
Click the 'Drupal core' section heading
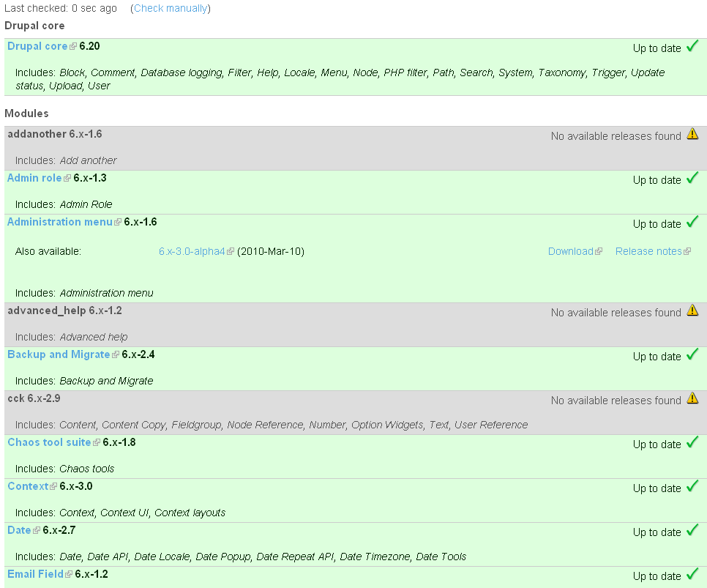click(34, 26)
